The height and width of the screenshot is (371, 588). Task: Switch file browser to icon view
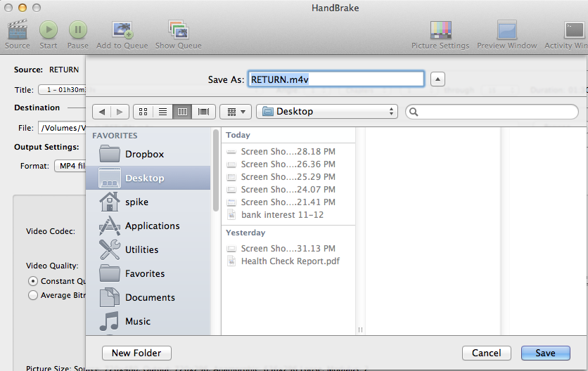[x=143, y=112]
